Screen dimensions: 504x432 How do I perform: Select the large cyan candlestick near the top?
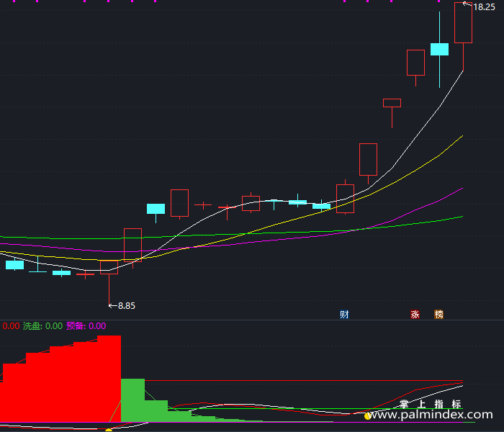[x=439, y=49]
